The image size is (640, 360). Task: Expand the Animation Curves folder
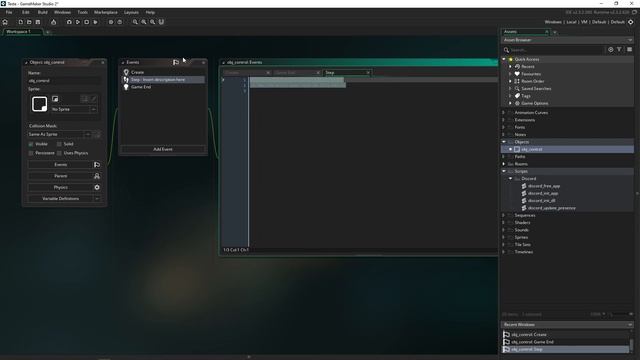tap(504, 112)
